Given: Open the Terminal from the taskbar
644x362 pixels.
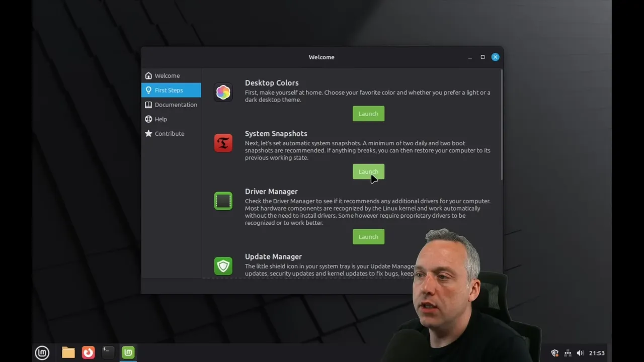Looking at the screenshot, I should 108,352.
